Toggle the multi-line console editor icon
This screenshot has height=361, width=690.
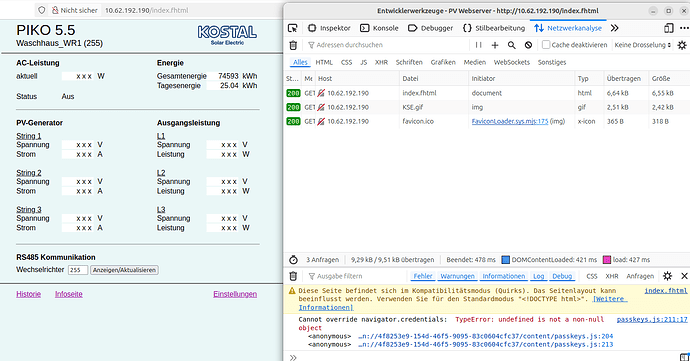coord(684,357)
